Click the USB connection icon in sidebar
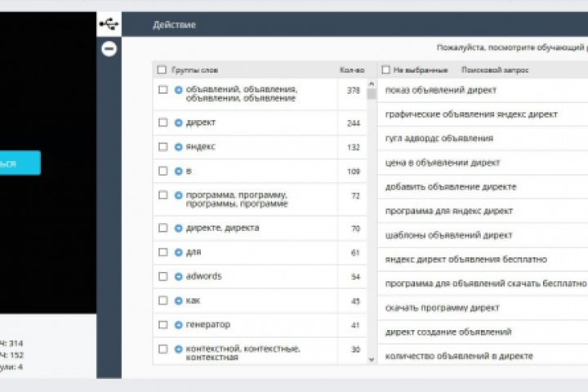The width and height of the screenshot is (588, 392). 109,24
